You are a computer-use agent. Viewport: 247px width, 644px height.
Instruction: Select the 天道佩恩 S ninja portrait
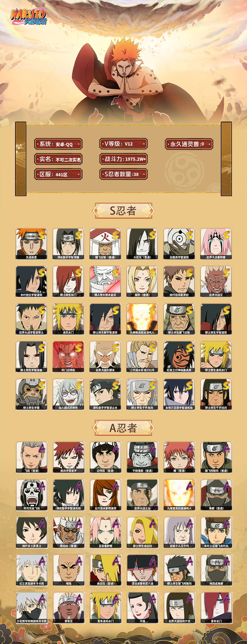[31, 244]
